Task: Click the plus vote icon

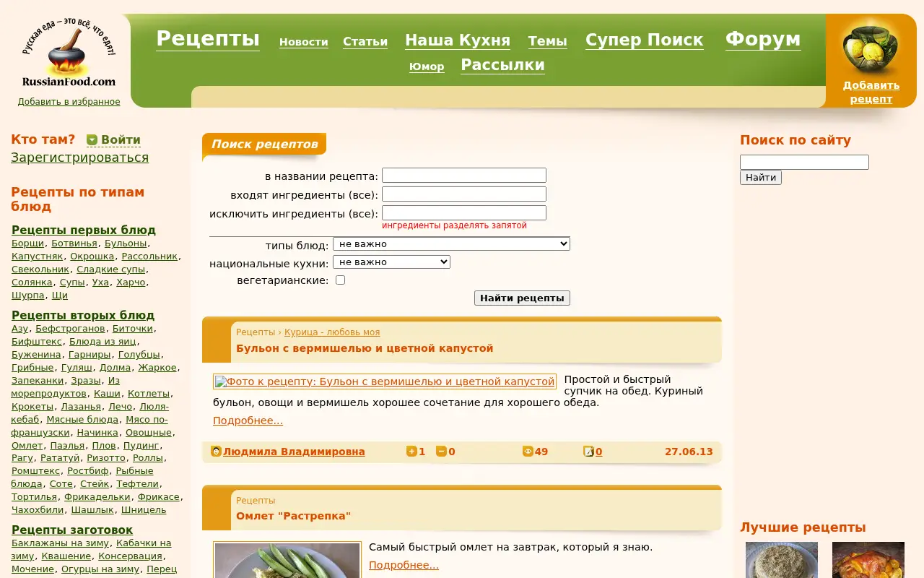Action: pos(411,452)
